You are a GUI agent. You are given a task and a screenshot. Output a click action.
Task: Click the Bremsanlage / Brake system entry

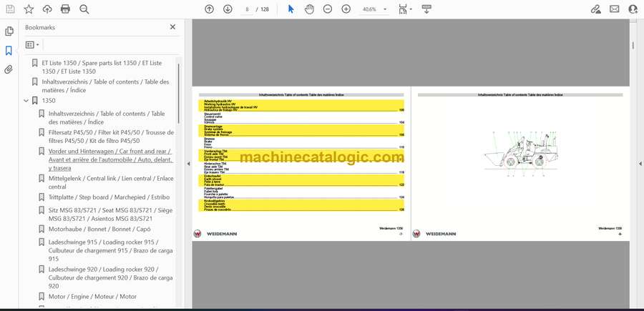pos(301,131)
